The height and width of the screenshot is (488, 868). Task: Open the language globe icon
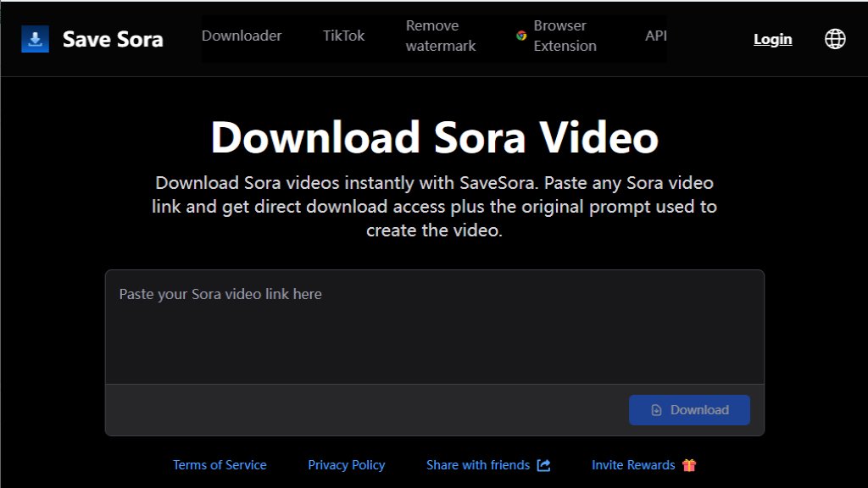coord(835,39)
